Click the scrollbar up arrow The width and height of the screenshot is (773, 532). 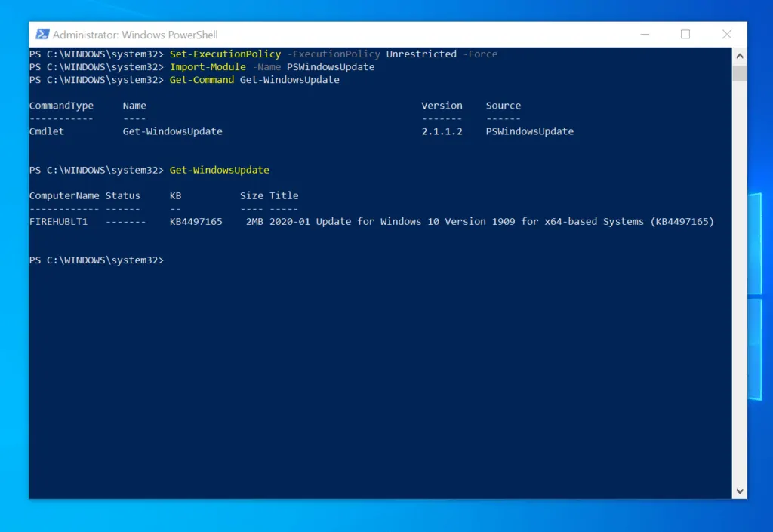tap(739, 57)
